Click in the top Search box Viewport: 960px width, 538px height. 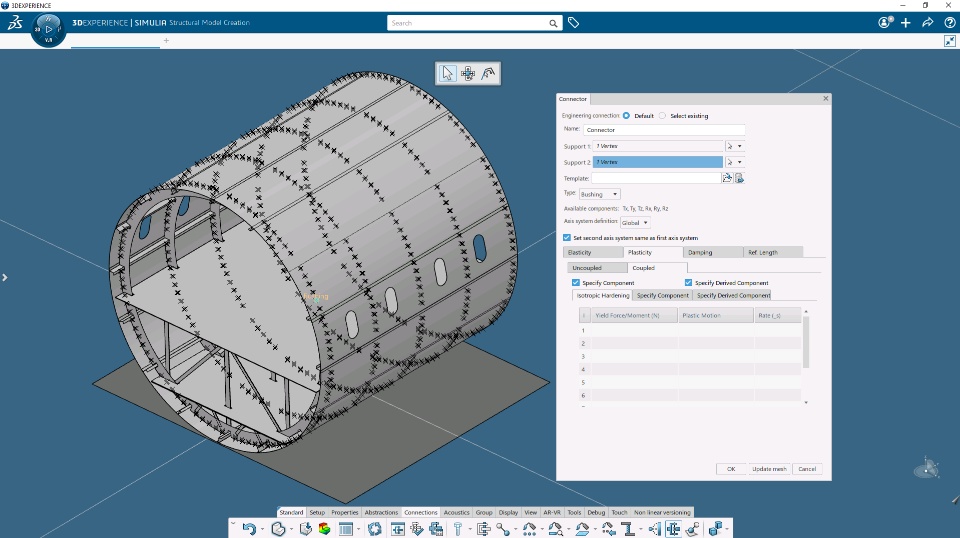468,23
